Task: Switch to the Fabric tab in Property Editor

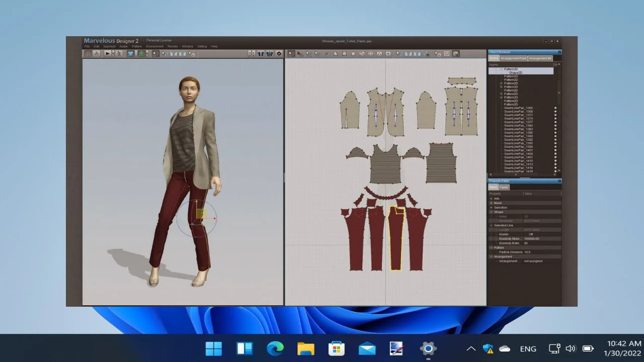Action: 504,187
